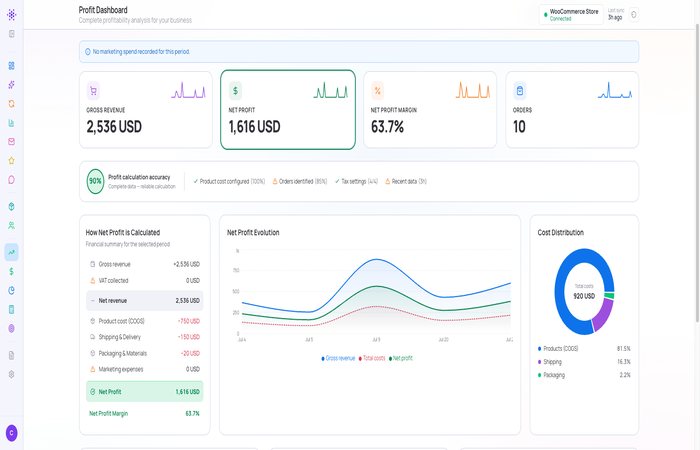Select the highlighted trend-line profit sidebar icon
The height and width of the screenshot is (450, 700).
point(12,252)
